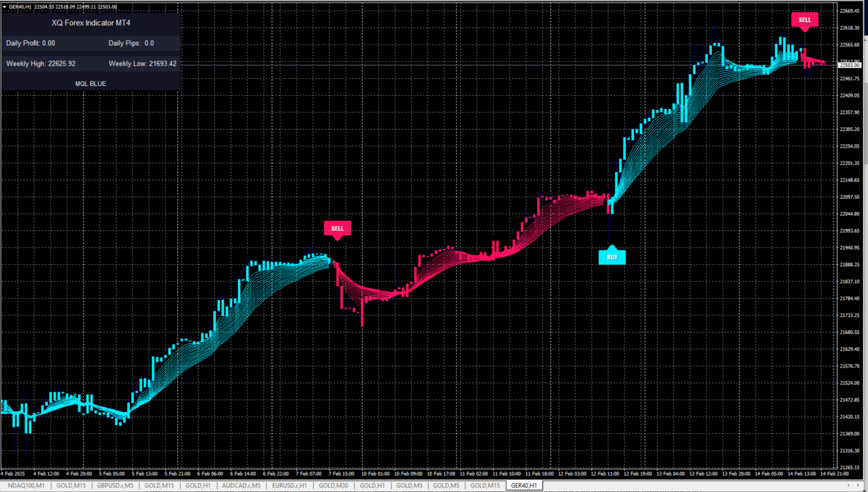Click price axis label 22097.50
This screenshot has height=492, width=868.
[x=850, y=197]
